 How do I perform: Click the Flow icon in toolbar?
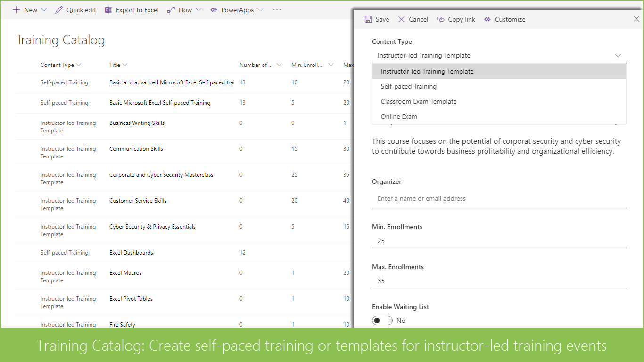(171, 10)
